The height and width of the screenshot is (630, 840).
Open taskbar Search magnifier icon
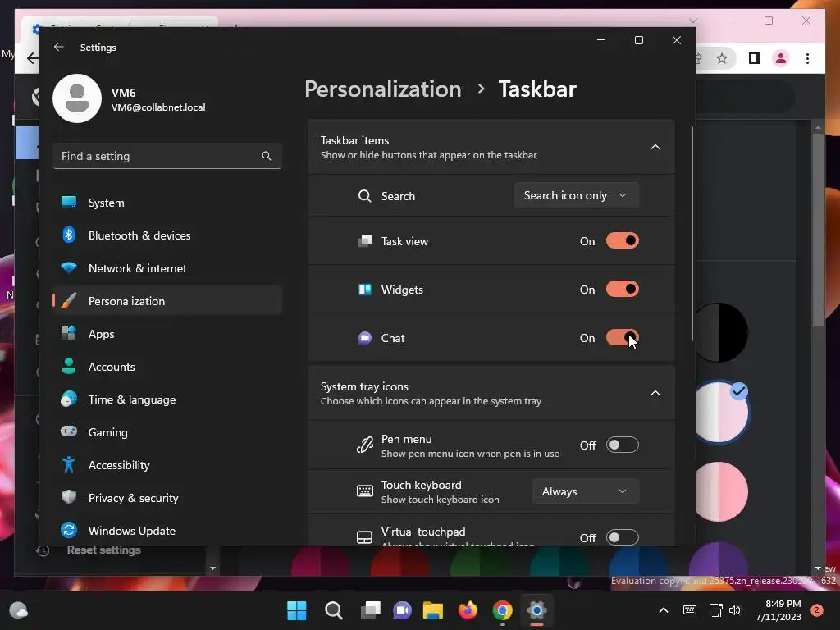[x=333, y=610]
